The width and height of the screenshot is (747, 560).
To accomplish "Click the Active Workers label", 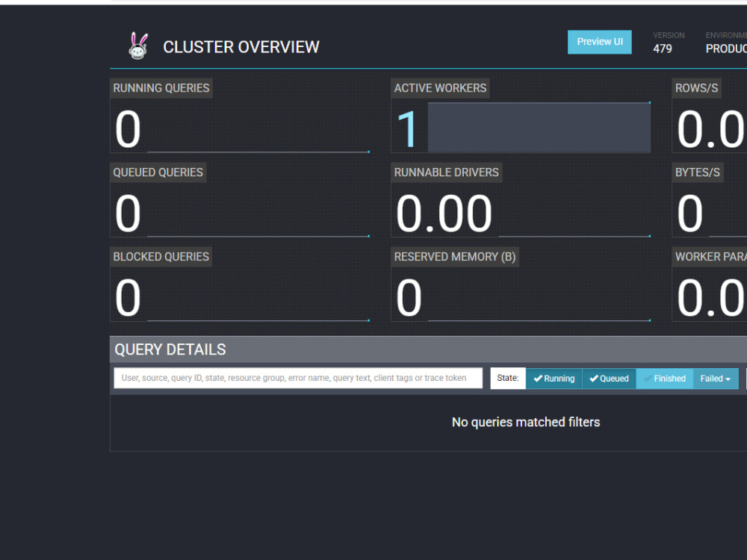I will click(440, 88).
